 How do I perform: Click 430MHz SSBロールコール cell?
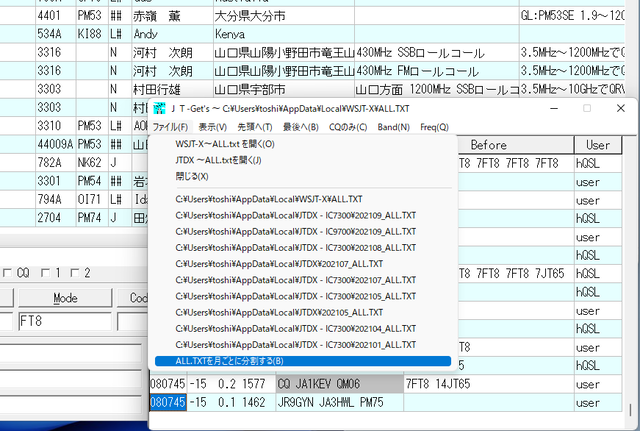437,52
